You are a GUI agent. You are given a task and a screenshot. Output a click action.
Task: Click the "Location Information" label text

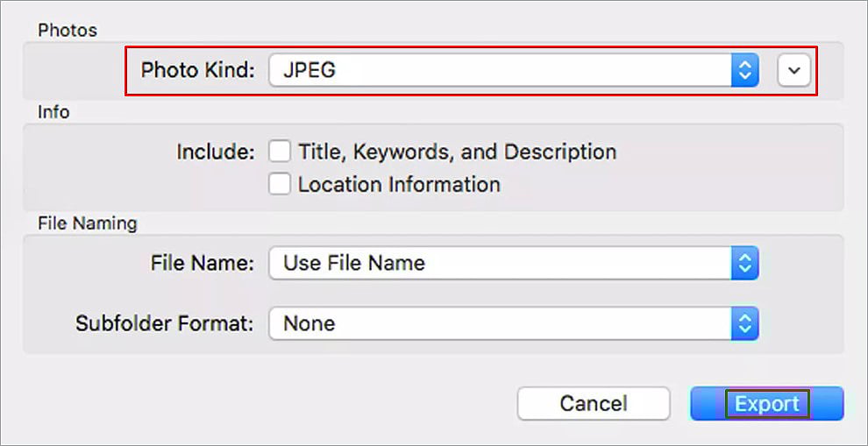399,185
